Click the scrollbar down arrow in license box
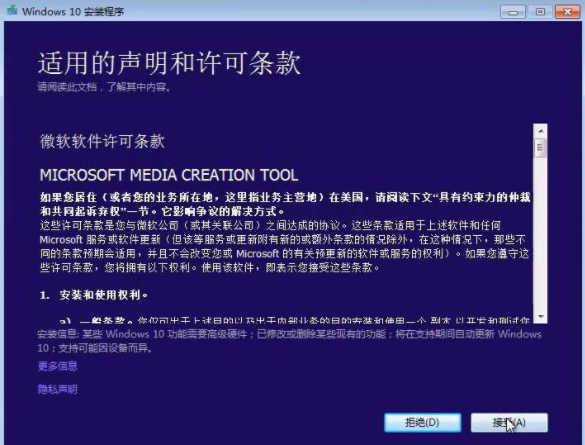This screenshot has width=585, height=445. pos(540,316)
